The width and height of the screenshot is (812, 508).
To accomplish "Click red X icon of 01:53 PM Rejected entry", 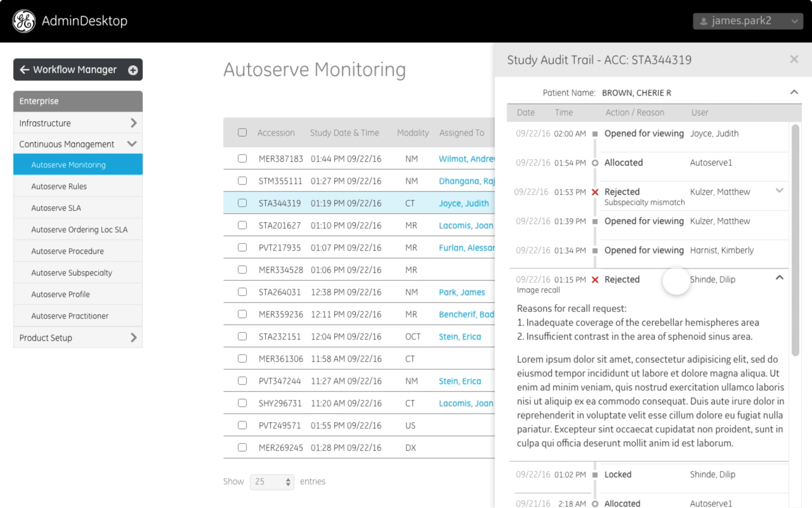I will coord(595,192).
